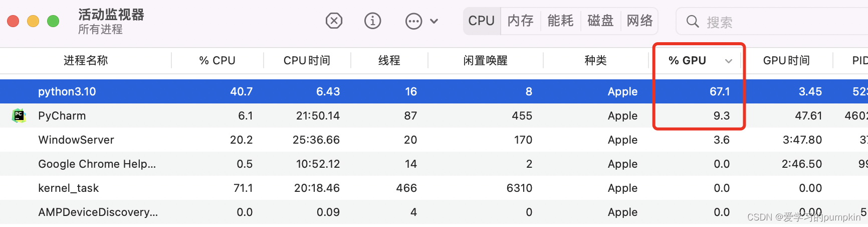
Task: Switch to the 内存 tab
Action: point(521,21)
